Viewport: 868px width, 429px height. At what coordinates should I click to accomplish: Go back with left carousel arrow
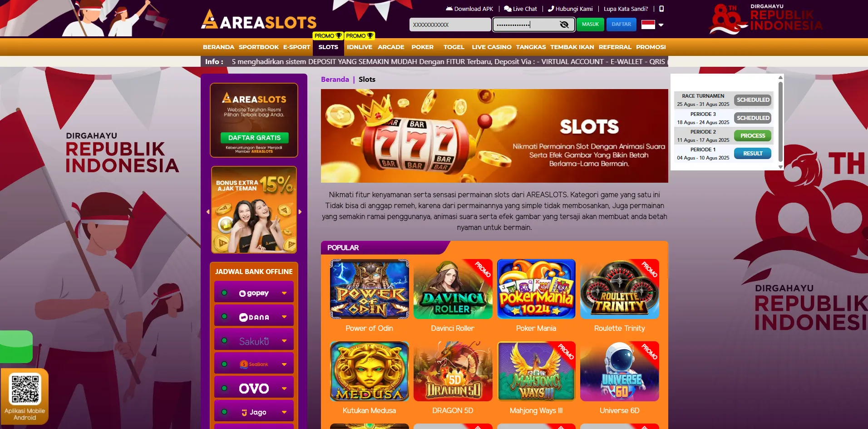point(208,212)
